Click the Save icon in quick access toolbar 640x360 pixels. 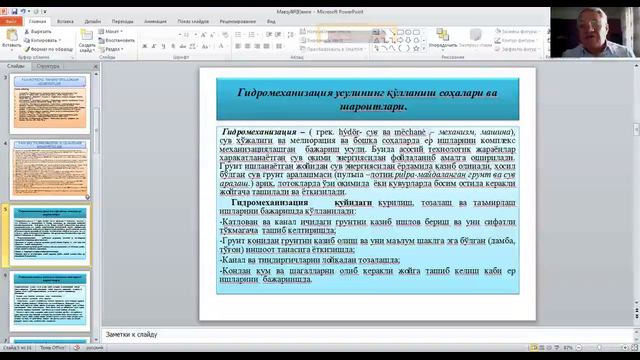point(14,12)
